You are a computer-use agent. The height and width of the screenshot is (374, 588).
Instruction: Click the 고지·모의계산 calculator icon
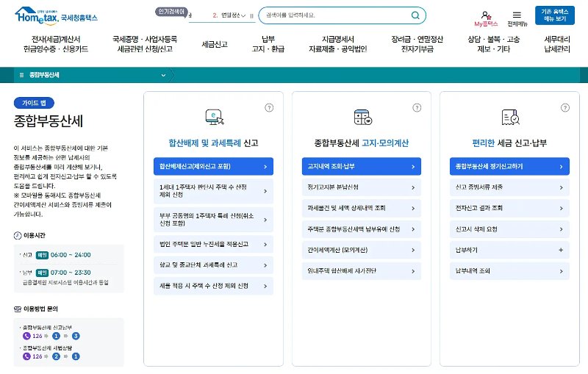tap(362, 118)
